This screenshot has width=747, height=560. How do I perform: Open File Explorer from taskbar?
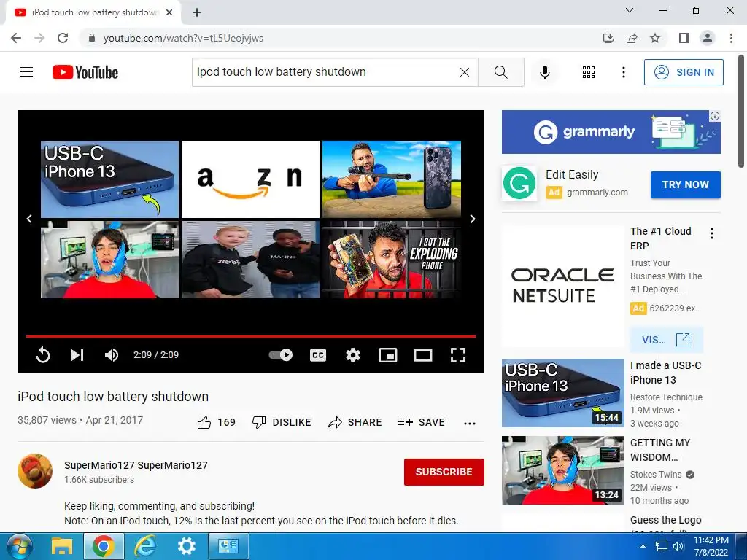[62, 546]
